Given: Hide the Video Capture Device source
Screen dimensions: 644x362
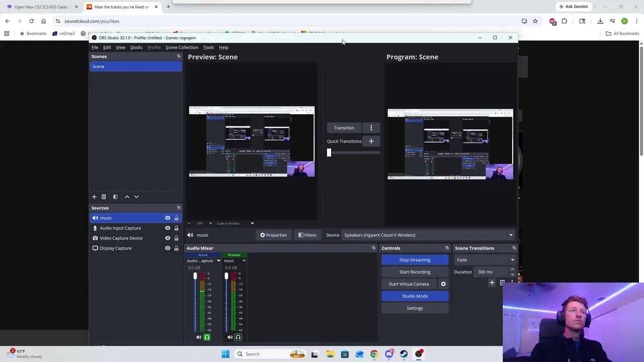Looking at the screenshot, I should (168, 238).
